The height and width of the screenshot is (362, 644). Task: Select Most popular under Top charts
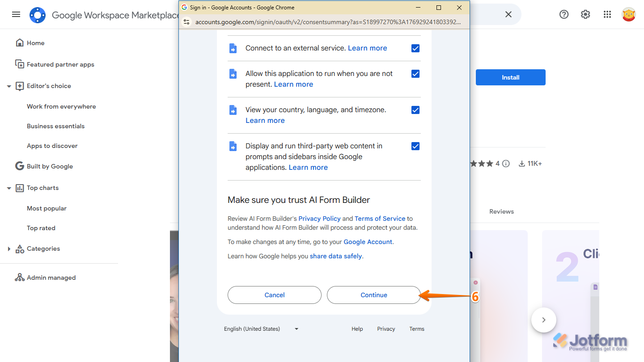tap(47, 208)
